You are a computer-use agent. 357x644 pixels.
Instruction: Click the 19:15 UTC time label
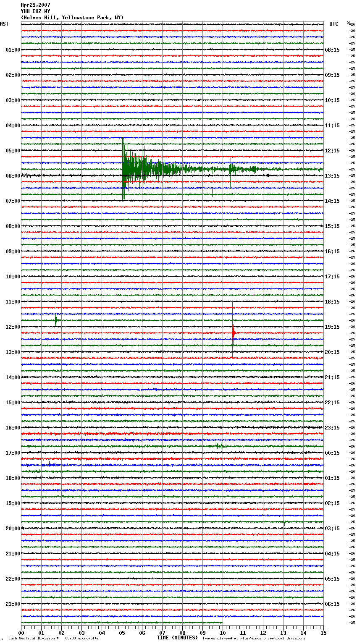[332, 327]
